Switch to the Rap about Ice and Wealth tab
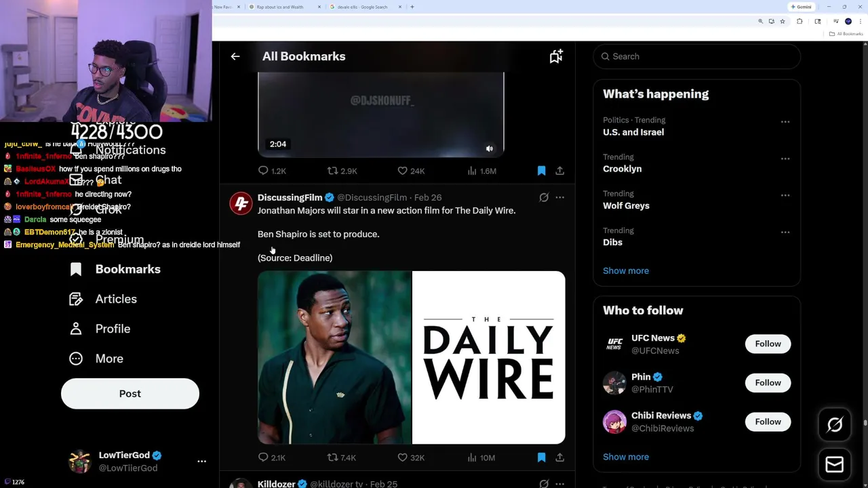This screenshot has height=488, width=868. coord(280,7)
